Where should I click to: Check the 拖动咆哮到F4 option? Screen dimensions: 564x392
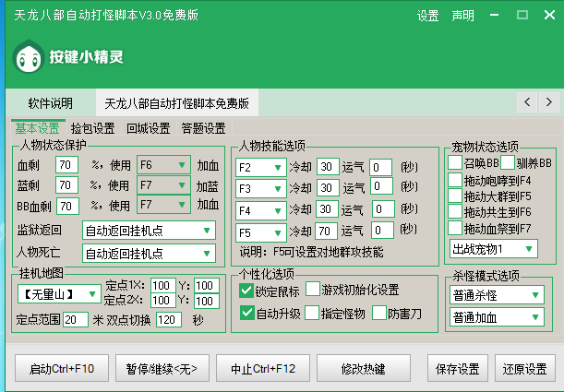point(455,180)
